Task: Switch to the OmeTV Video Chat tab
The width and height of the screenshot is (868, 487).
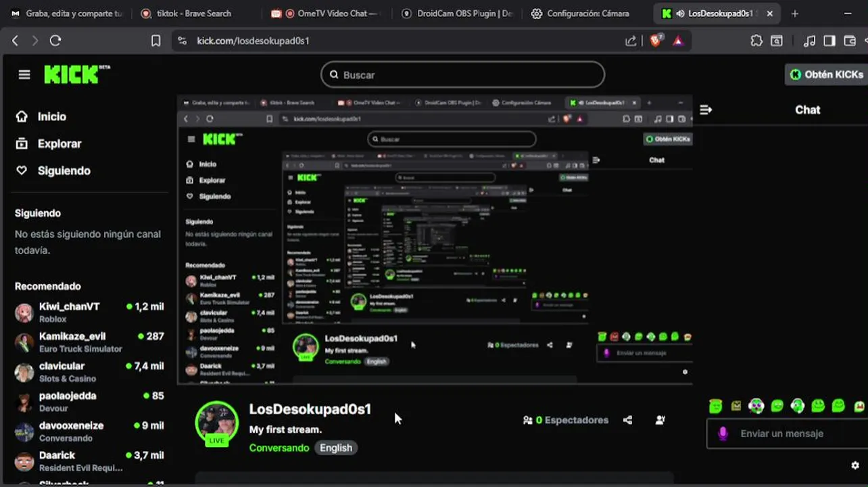Action: point(327,13)
